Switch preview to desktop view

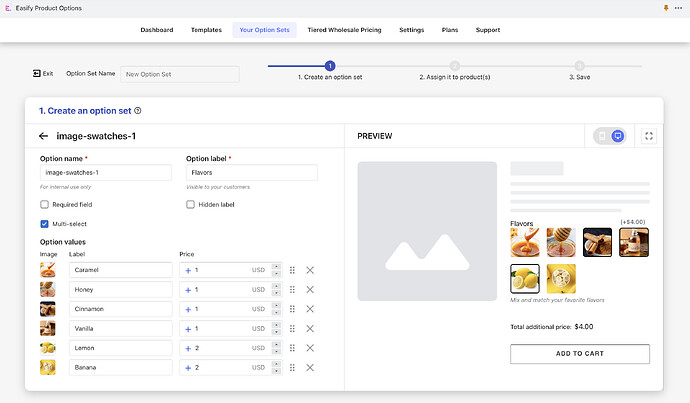point(618,136)
